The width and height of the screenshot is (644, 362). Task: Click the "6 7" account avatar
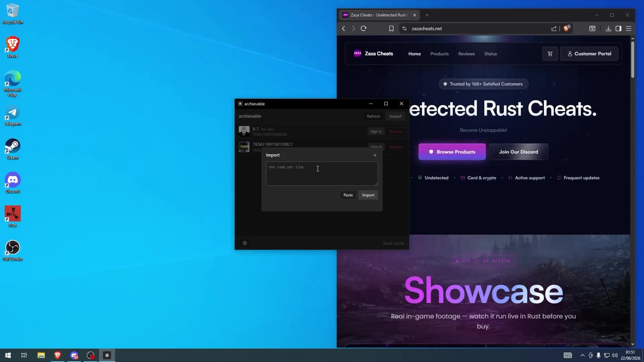click(x=244, y=131)
